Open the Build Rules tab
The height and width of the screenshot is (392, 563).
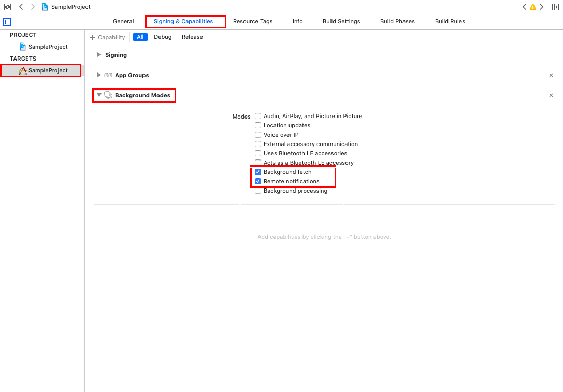[x=450, y=22]
